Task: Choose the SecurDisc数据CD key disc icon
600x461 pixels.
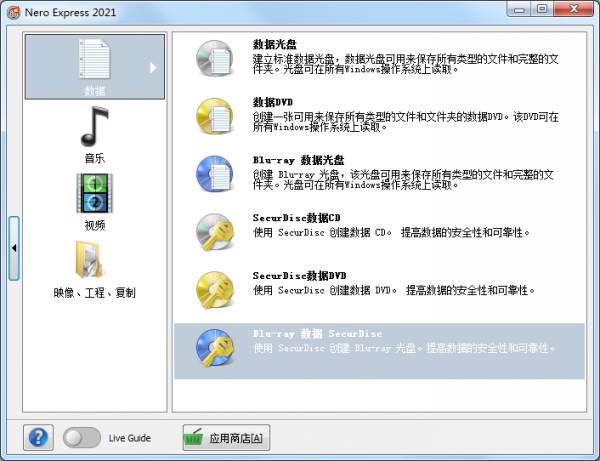Action: (214, 231)
